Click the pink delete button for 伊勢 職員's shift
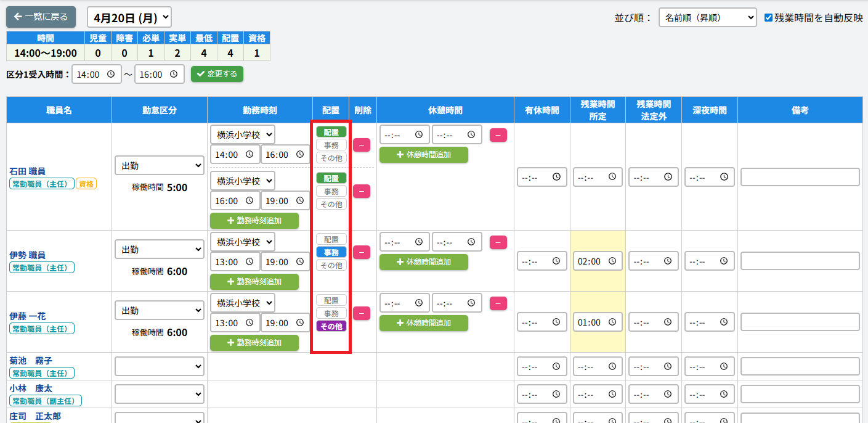 point(361,252)
